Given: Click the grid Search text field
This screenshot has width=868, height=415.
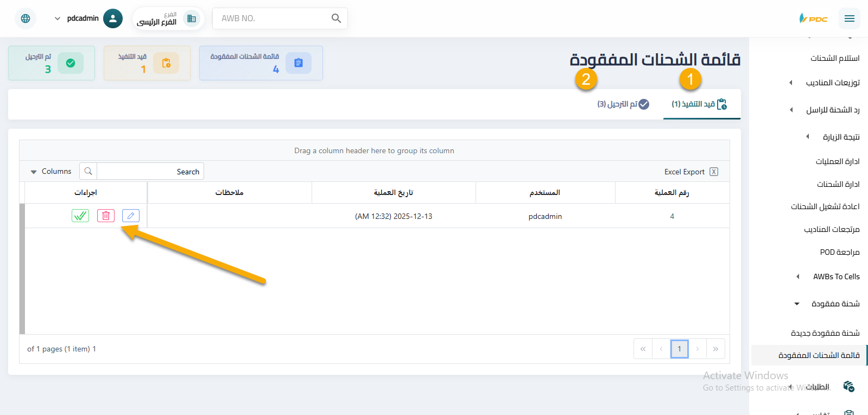Looking at the screenshot, I should [x=150, y=172].
